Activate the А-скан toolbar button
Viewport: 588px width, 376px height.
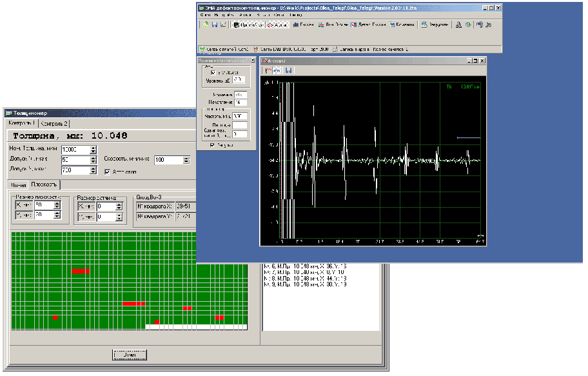pos(277,25)
